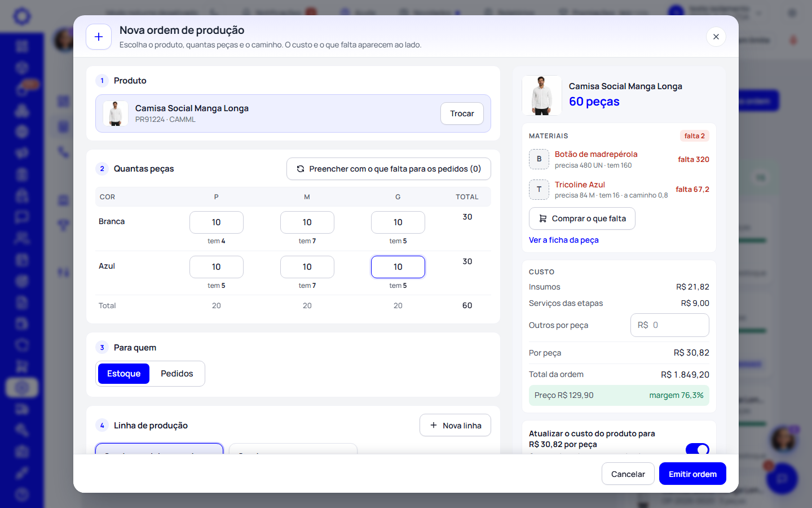Open the small shirt thumbnail in Produto row
Image resolution: width=812 pixels, height=508 pixels.
coord(116,113)
